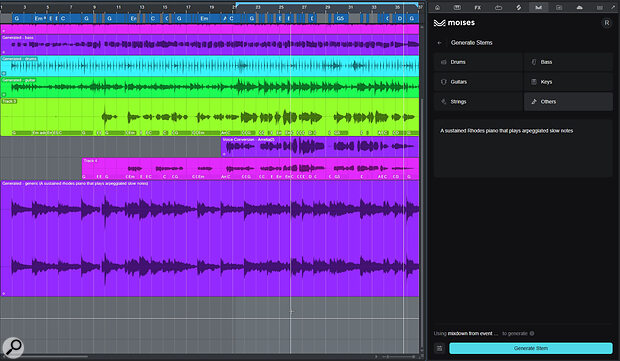Screen dimensions: 620x361
Task: Click the D chord block near bar 35
Action: [400, 18]
